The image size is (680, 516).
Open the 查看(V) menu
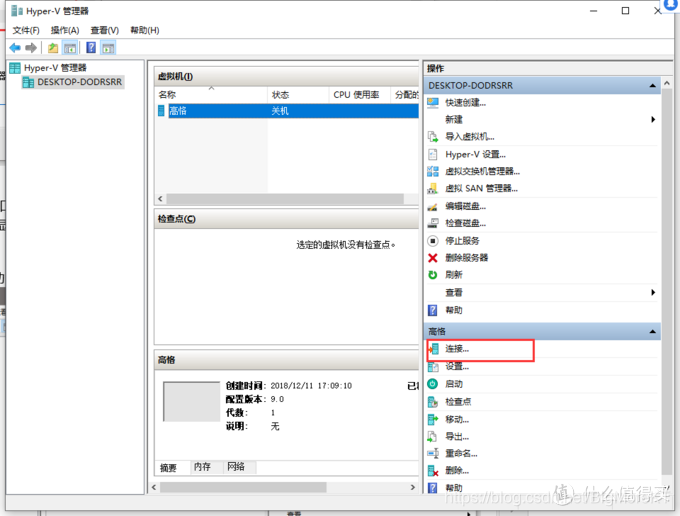click(105, 30)
